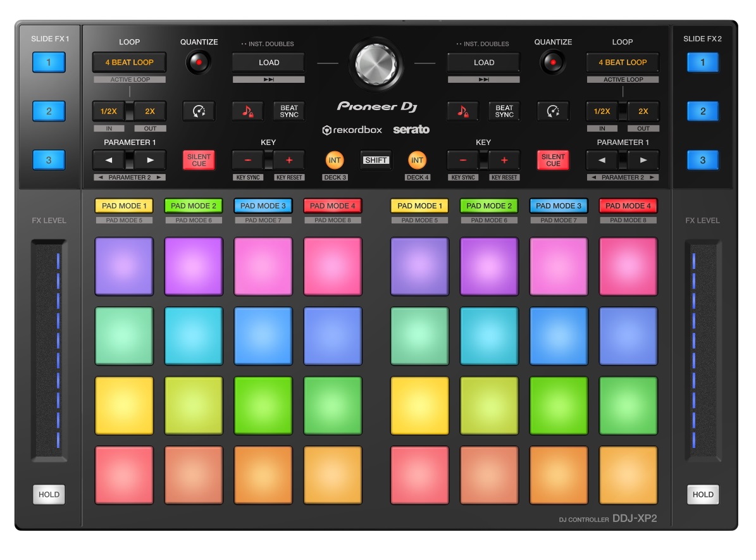Double the loop with right deck 2X
Viewport: 756px width, 560px height.
coord(643,111)
